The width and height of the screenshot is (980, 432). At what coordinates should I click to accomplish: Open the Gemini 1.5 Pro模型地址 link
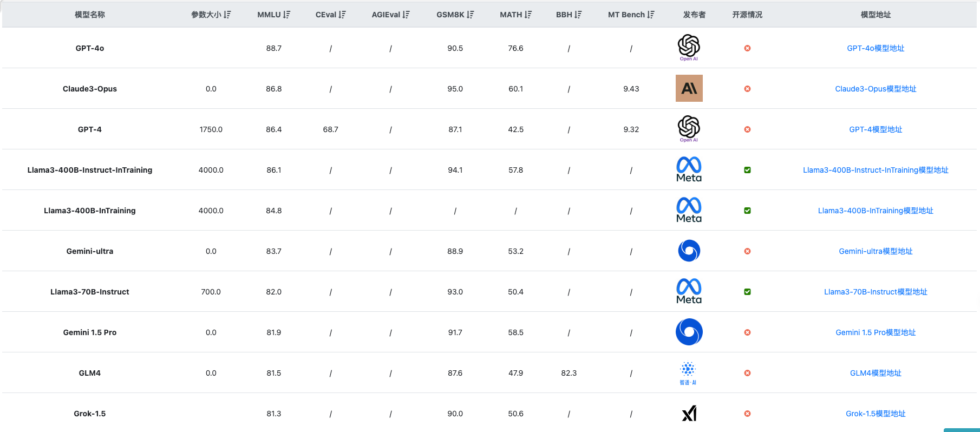876,332
